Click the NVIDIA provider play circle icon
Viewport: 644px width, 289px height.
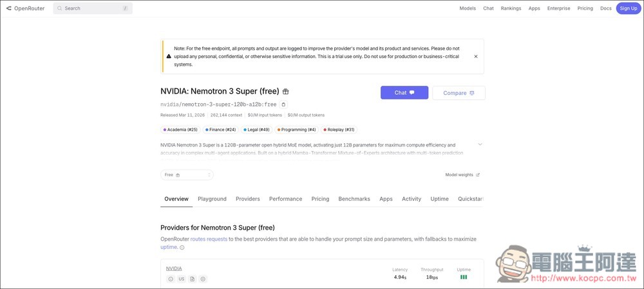pyautogui.click(x=202, y=279)
